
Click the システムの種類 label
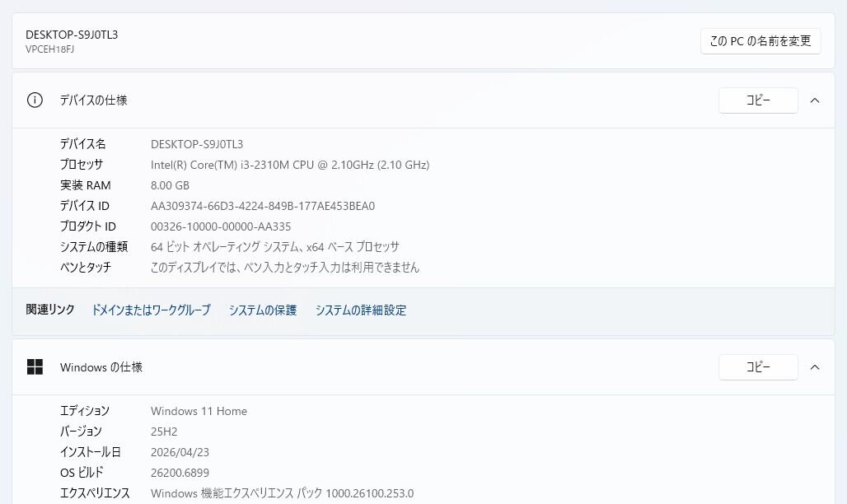click(93, 247)
